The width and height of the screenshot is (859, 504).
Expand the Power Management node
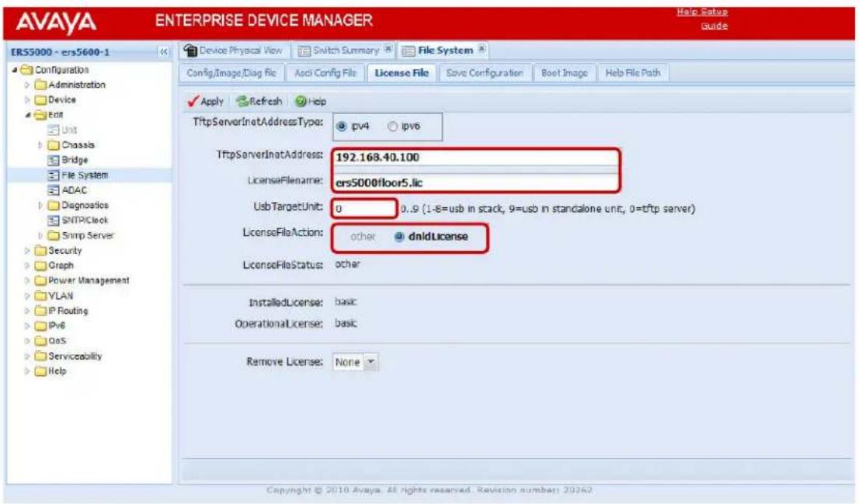27,280
